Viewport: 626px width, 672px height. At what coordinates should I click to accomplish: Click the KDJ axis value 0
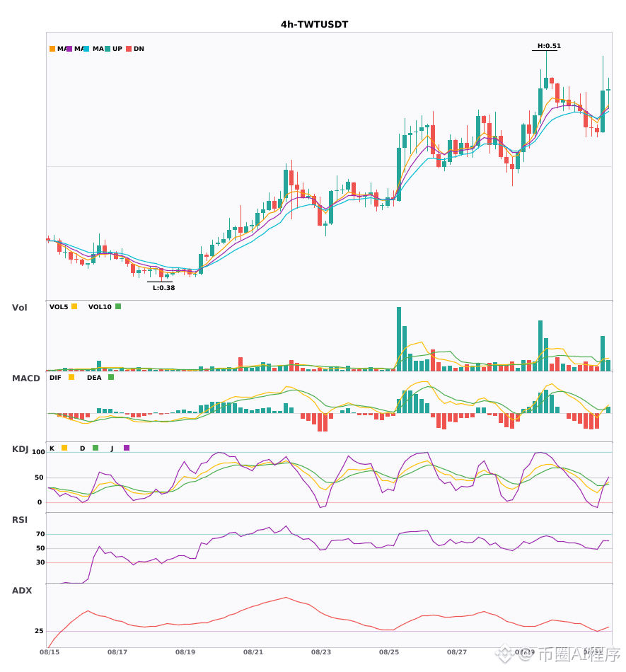click(40, 502)
